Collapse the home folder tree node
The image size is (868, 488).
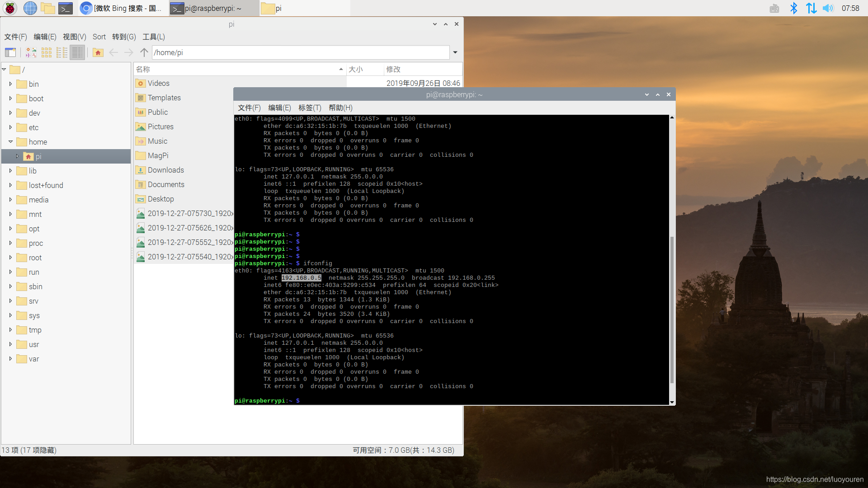pyautogui.click(x=10, y=142)
